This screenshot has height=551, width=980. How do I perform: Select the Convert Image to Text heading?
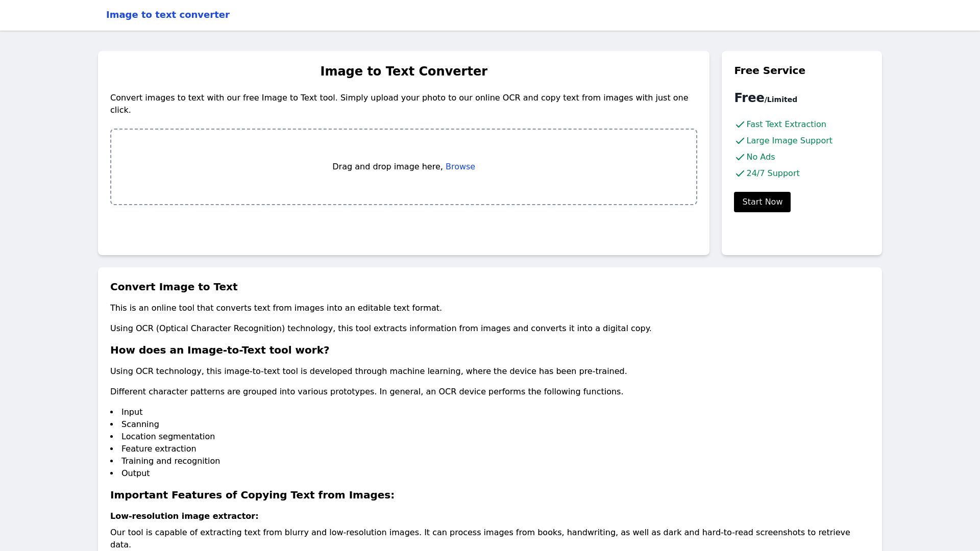tap(174, 287)
